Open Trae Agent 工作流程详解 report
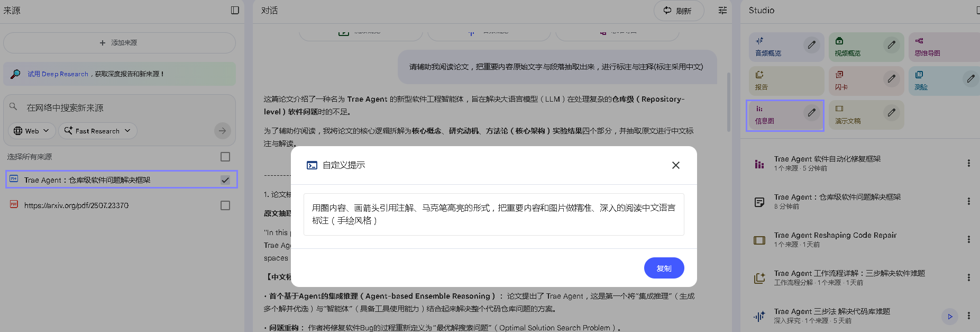980x332 pixels. [849, 277]
